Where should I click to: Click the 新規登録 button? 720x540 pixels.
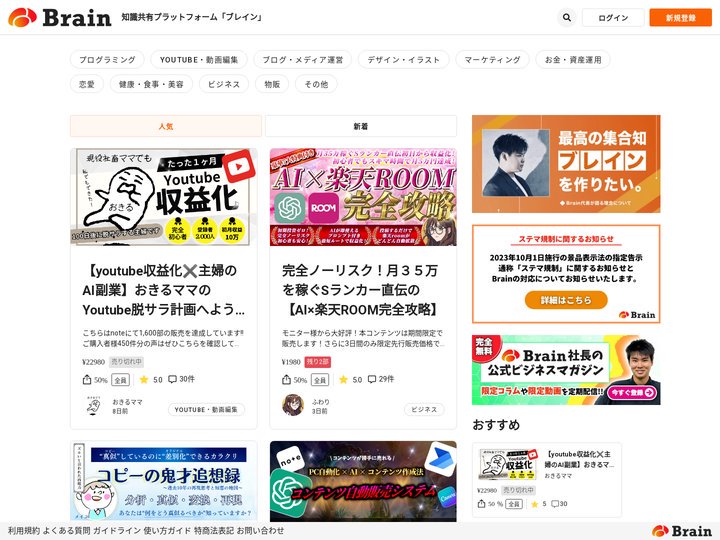pyautogui.click(x=681, y=17)
